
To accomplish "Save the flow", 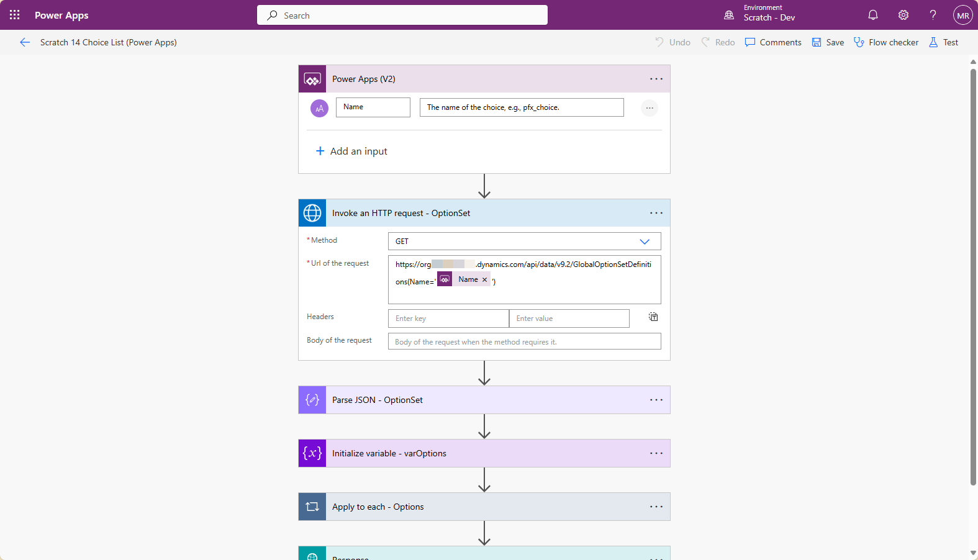I will pos(828,42).
